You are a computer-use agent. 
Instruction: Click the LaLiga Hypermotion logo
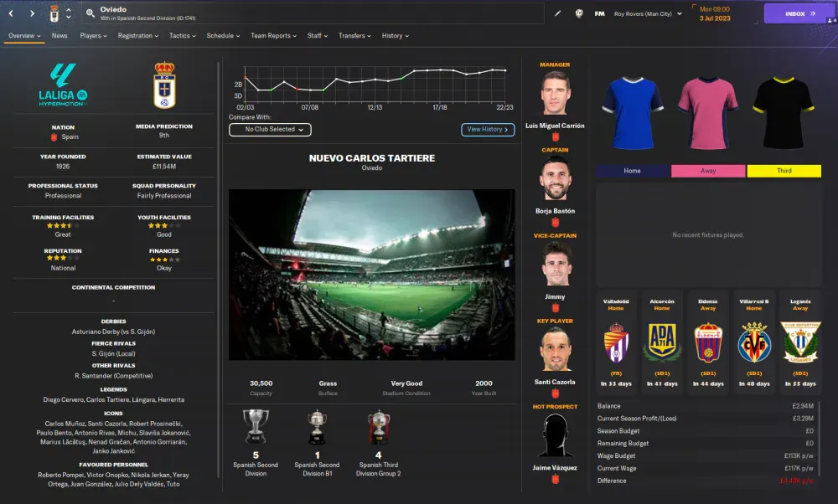click(x=63, y=85)
